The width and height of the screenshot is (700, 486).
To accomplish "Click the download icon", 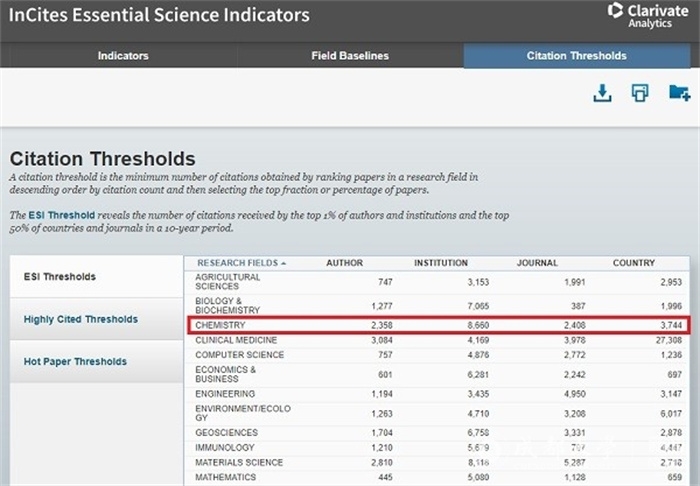I will tap(602, 93).
